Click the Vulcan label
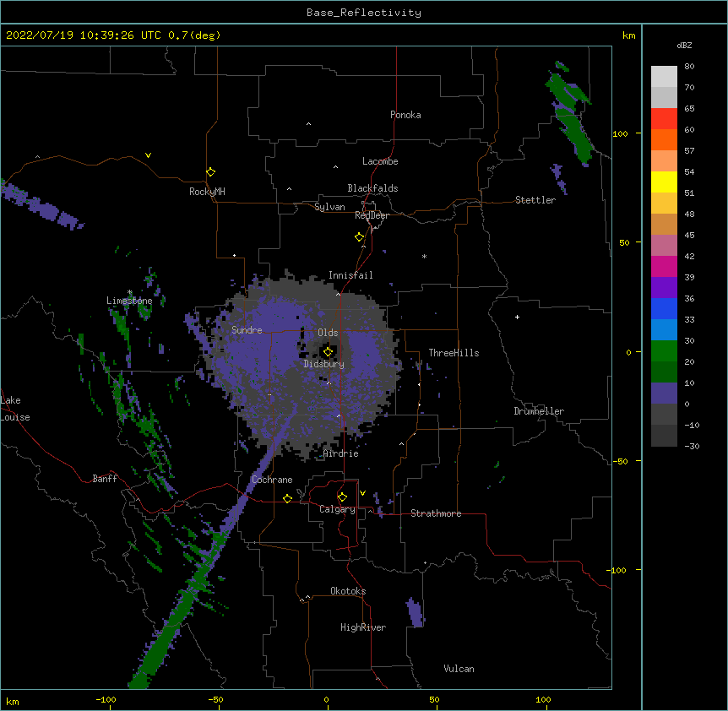The height and width of the screenshot is (711, 728). 459,669
